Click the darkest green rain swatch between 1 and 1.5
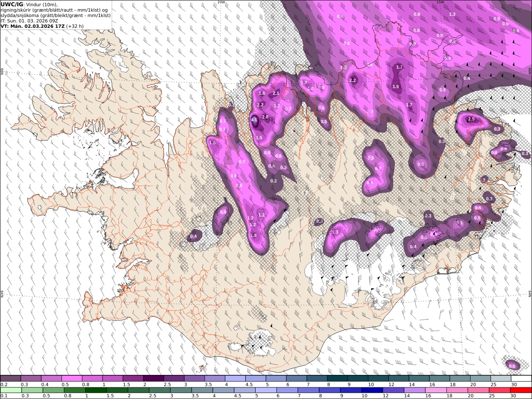 96,390
